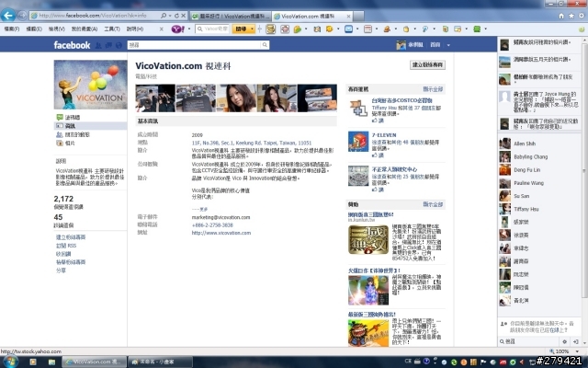This screenshot has width=588, height=368.
Task: Open the mail icon dropdown arrow
Action: [357, 29]
